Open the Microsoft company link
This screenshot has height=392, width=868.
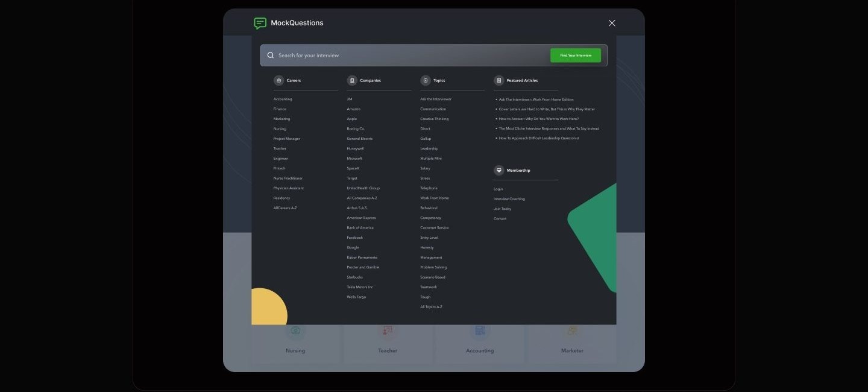pos(354,159)
